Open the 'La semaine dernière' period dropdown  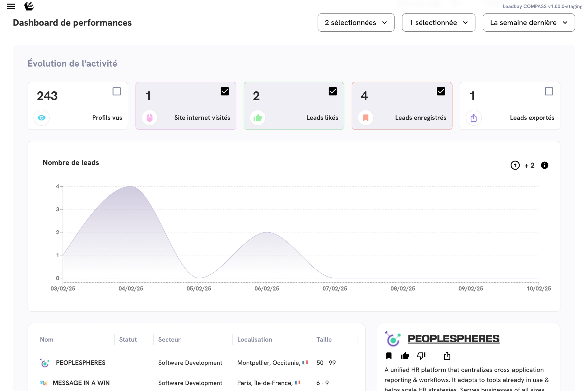point(529,23)
